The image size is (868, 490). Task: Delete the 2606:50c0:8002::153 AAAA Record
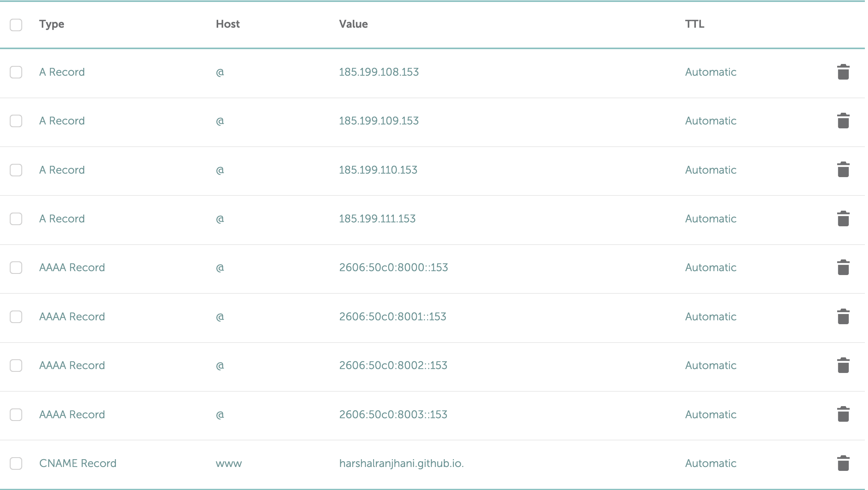coord(843,366)
